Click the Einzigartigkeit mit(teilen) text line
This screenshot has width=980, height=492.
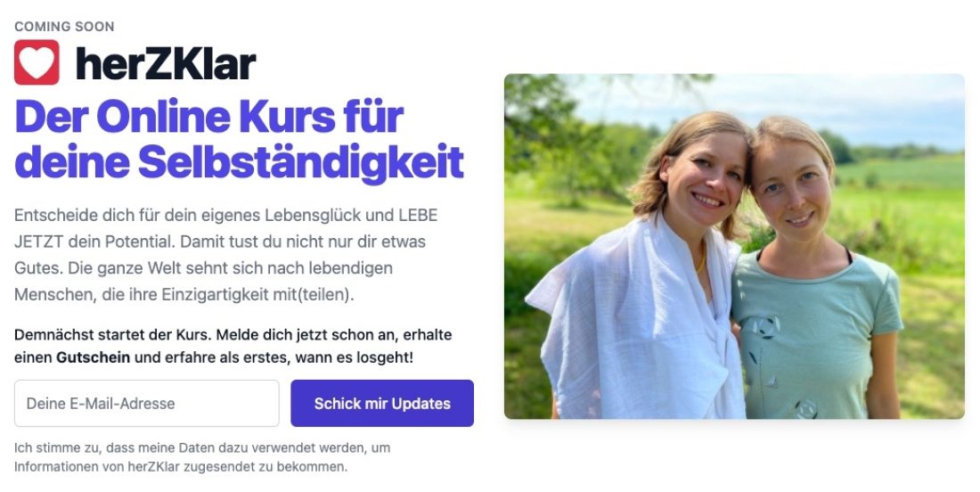coord(258,294)
